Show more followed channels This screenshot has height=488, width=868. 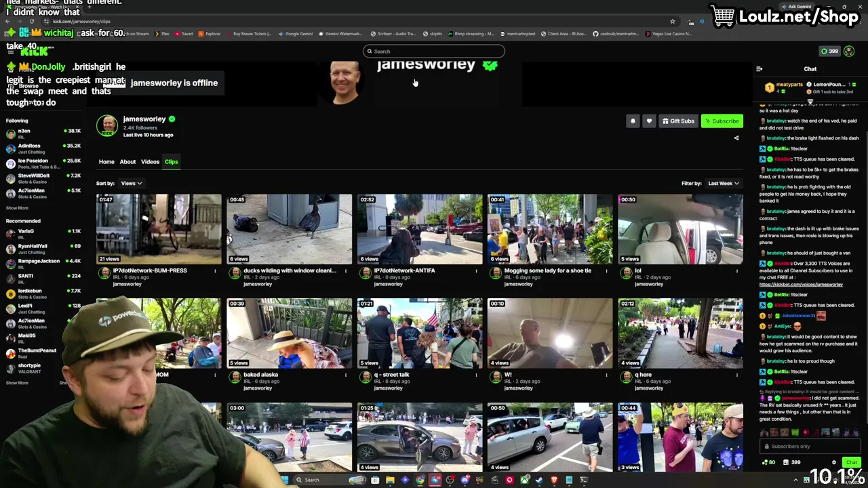point(17,208)
